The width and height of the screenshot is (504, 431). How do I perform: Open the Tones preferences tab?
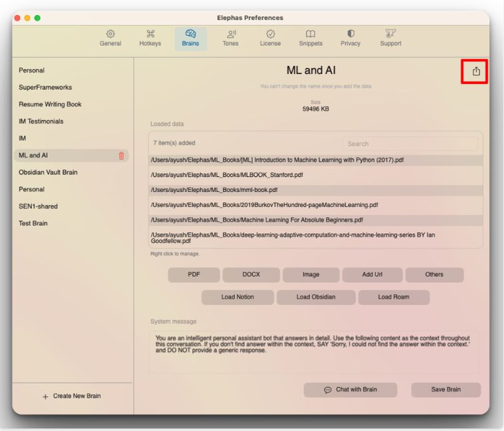pyautogui.click(x=230, y=38)
